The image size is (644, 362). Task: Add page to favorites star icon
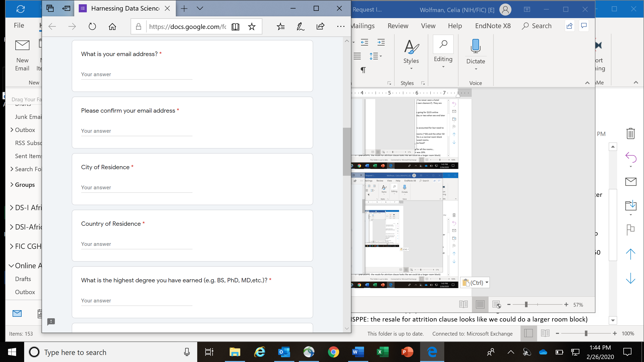[x=252, y=26]
